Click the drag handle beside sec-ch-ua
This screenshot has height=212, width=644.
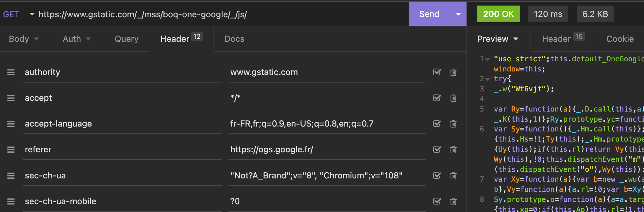11,175
